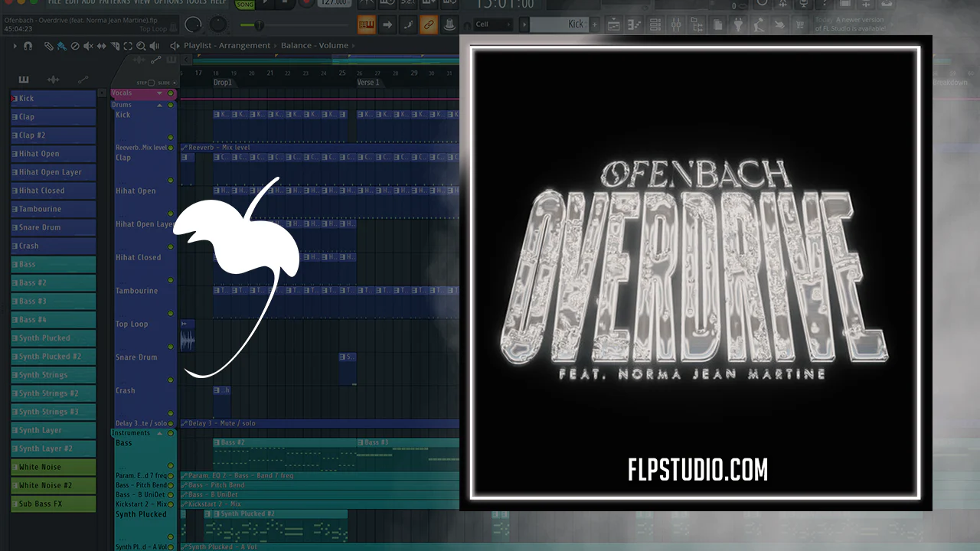Open the FILE menu

54,3
